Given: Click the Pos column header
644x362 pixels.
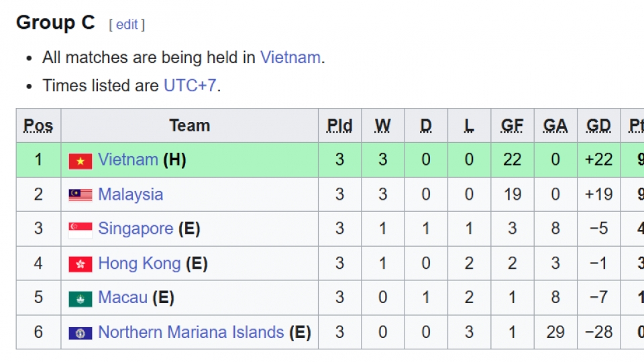Looking at the screenshot, I should click(38, 125).
